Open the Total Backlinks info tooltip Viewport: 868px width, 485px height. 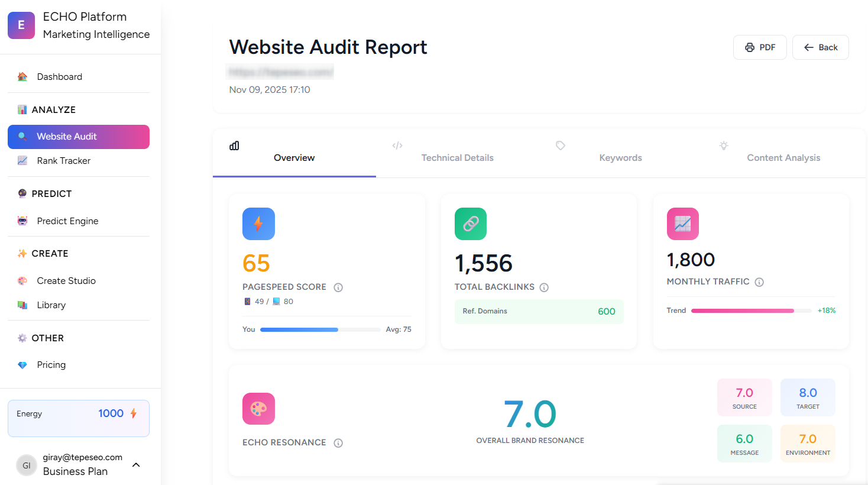coord(544,286)
